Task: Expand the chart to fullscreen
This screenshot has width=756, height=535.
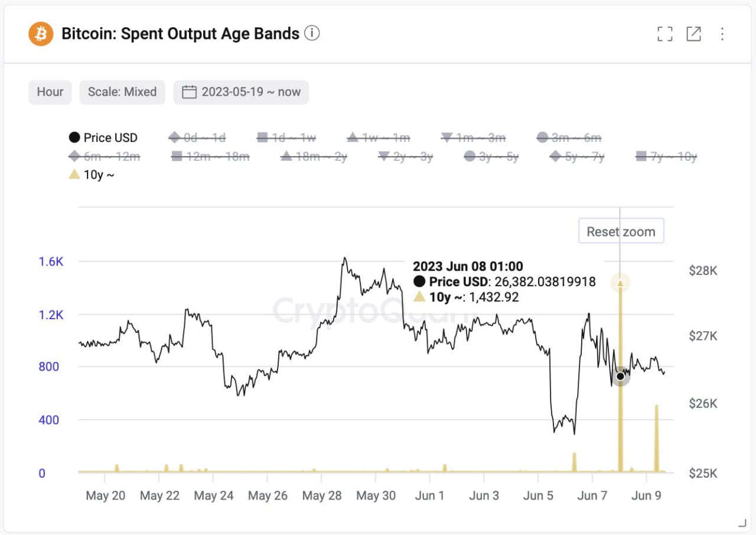Action: (x=664, y=34)
